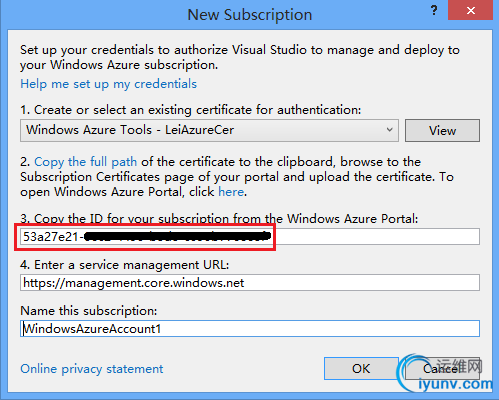Close the New Subscription dialog
The height and width of the screenshot is (400, 499).
click(470, 10)
